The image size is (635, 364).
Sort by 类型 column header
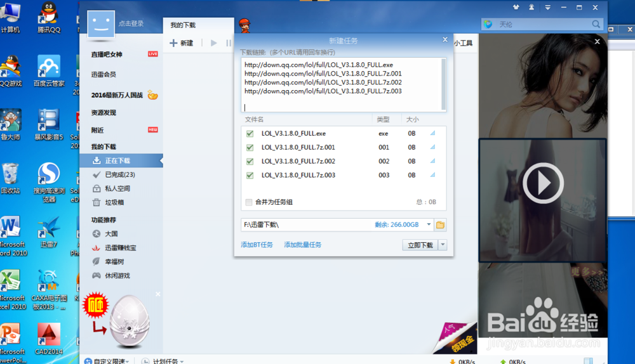click(x=383, y=119)
